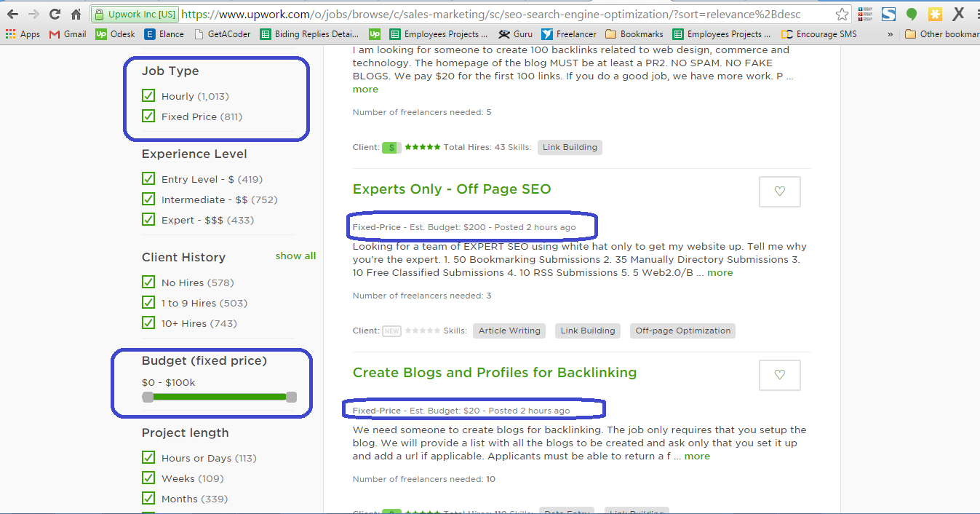Open the Other bookmarks folder
Image resolution: width=980 pixels, height=514 pixels.
[x=942, y=34]
